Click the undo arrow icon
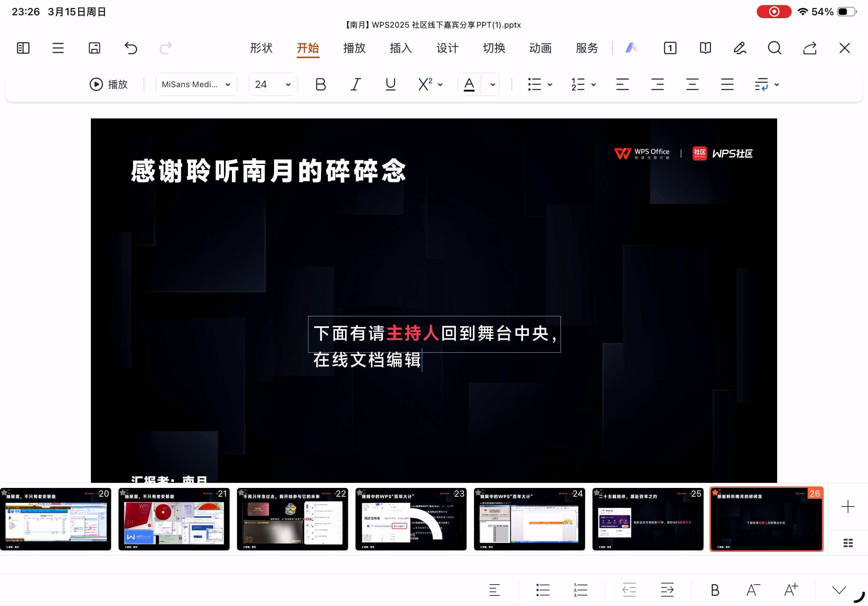Viewport: 868px width, 606px height. (x=131, y=48)
